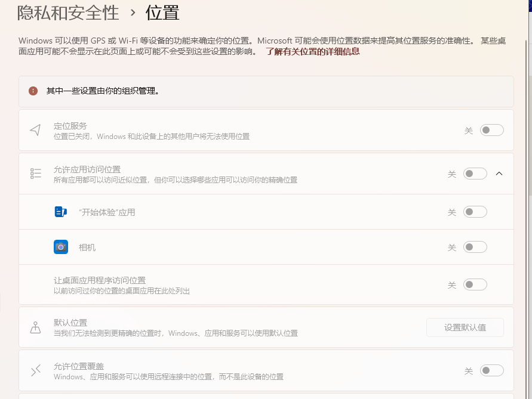
Task: Click the 其中一些设置由你的组织管理 notice text
Action: [103, 91]
